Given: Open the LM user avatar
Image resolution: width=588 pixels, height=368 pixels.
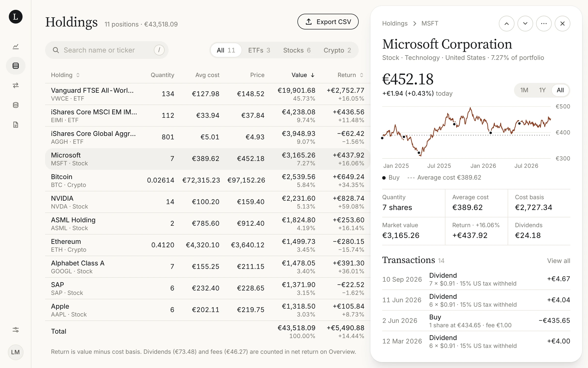Looking at the screenshot, I should 15,352.
